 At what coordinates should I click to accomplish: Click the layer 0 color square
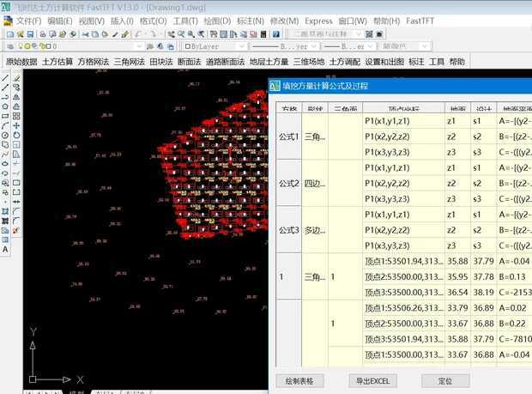pyautogui.click(x=49, y=46)
